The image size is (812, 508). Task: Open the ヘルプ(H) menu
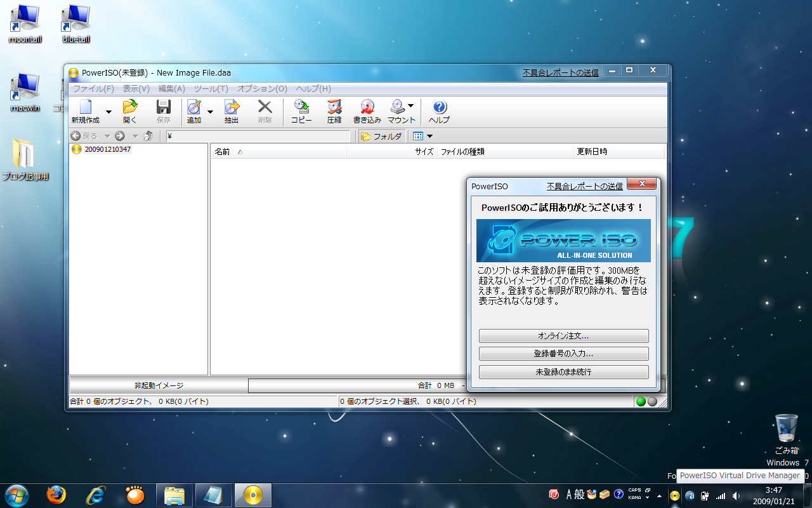(313, 89)
